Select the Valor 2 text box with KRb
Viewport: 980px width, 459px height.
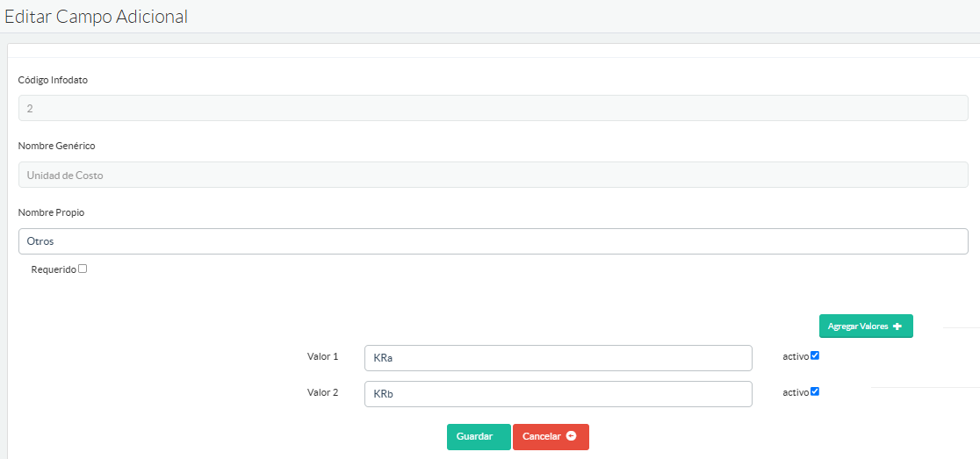pos(558,394)
